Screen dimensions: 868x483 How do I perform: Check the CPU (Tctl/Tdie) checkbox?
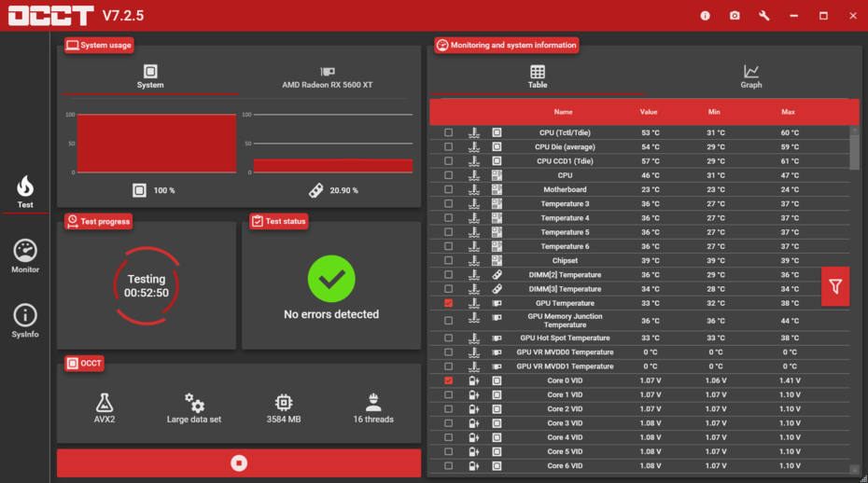(x=448, y=132)
